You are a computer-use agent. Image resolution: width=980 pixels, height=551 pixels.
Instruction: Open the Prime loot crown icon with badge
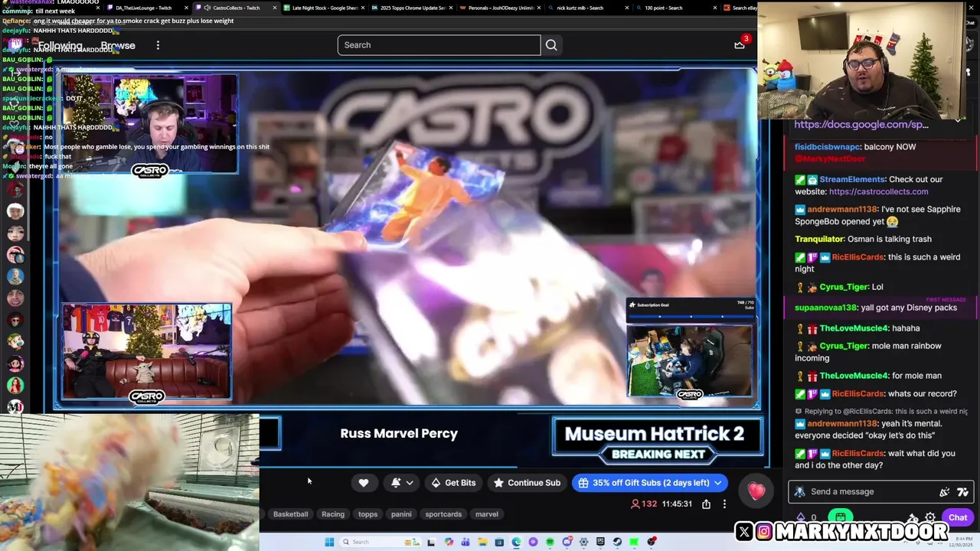(740, 44)
